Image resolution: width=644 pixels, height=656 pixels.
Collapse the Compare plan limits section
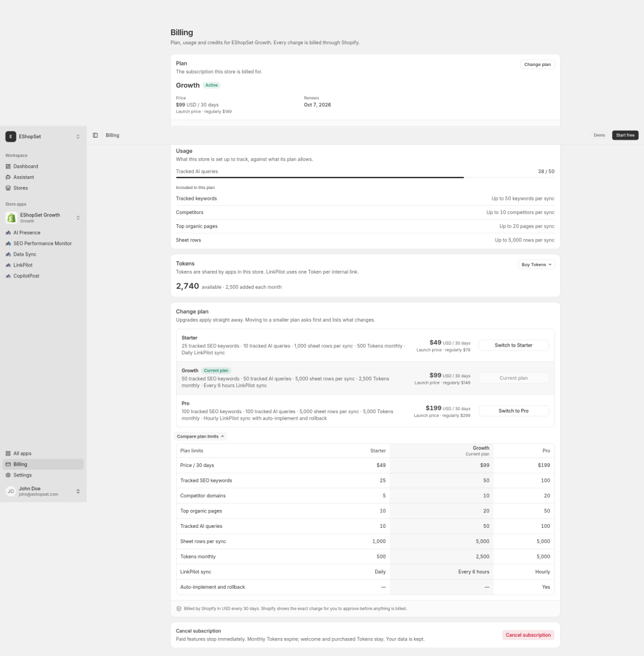point(200,436)
